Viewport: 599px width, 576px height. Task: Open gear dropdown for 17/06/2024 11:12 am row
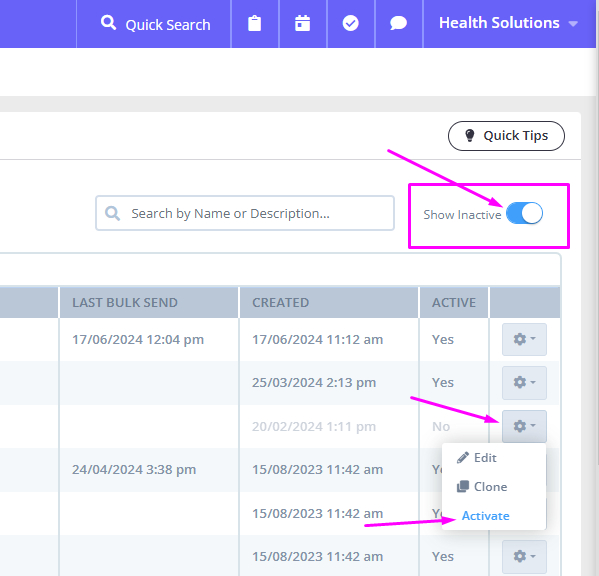[x=524, y=339]
